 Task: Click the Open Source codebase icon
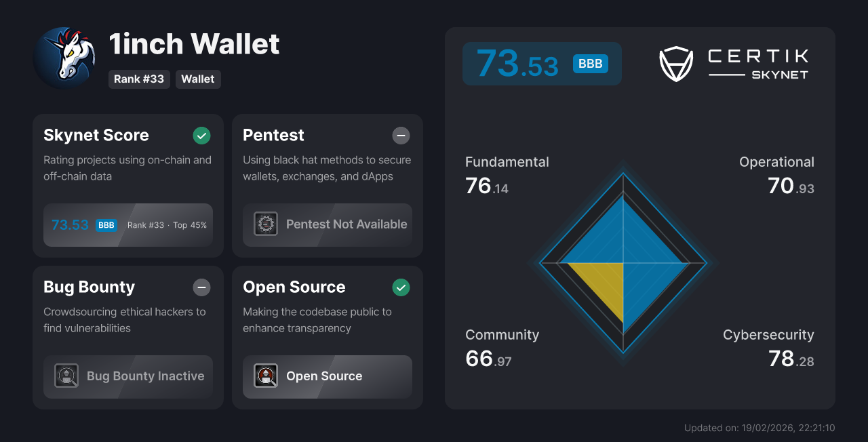click(x=265, y=376)
